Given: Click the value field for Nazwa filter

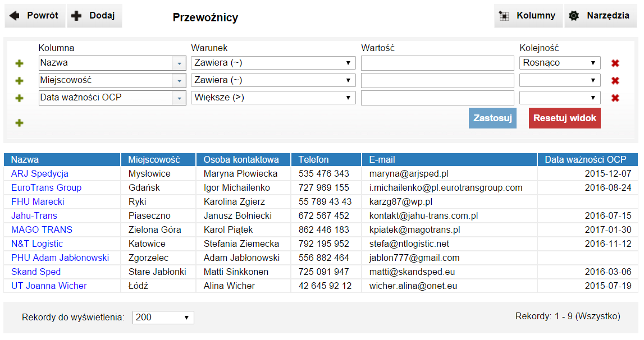Looking at the screenshot, I should click(x=437, y=63).
